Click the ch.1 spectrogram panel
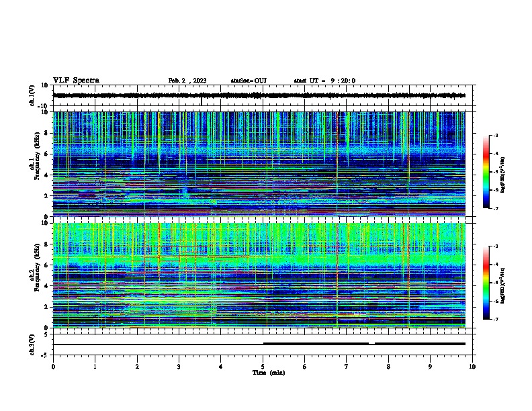This screenshot has width=532, height=411. point(259,164)
